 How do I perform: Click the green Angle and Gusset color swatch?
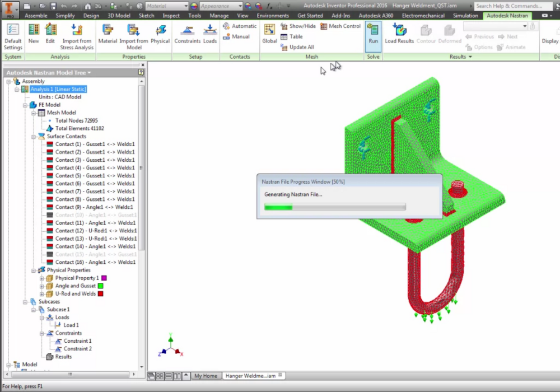tap(101, 286)
